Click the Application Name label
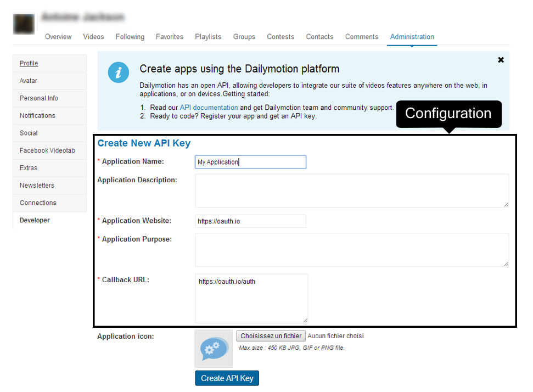The image size is (533, 392). pyautogui.click(x=133, y=161)
